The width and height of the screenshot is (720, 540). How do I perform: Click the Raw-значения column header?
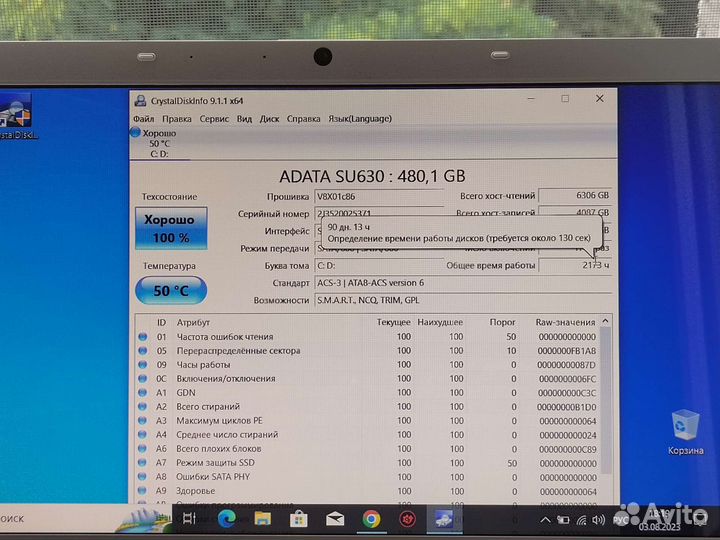(x=565, y=322)
